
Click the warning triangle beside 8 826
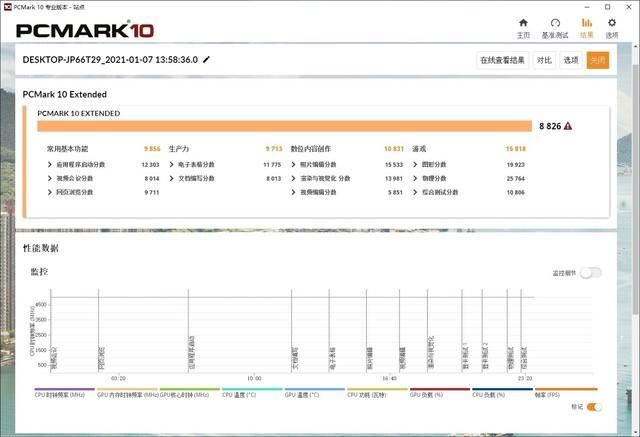568,126
